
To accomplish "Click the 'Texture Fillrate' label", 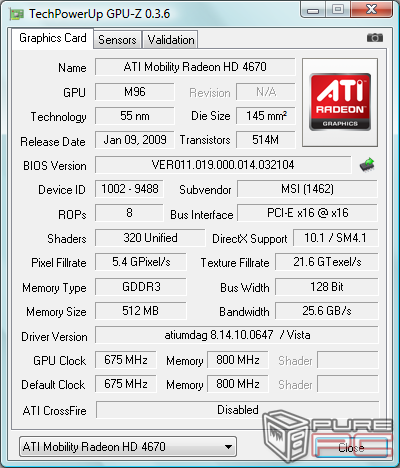I will click(235, 263).
